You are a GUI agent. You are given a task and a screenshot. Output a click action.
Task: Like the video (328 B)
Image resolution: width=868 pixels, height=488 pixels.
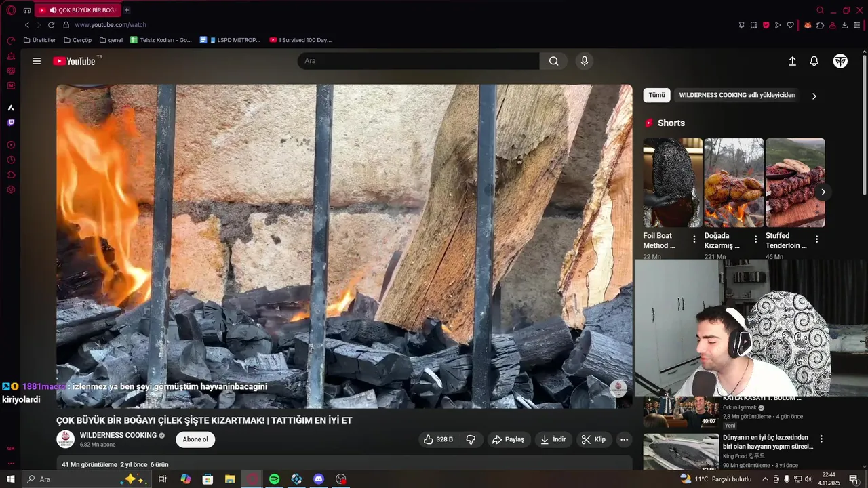tap(439, 439)
